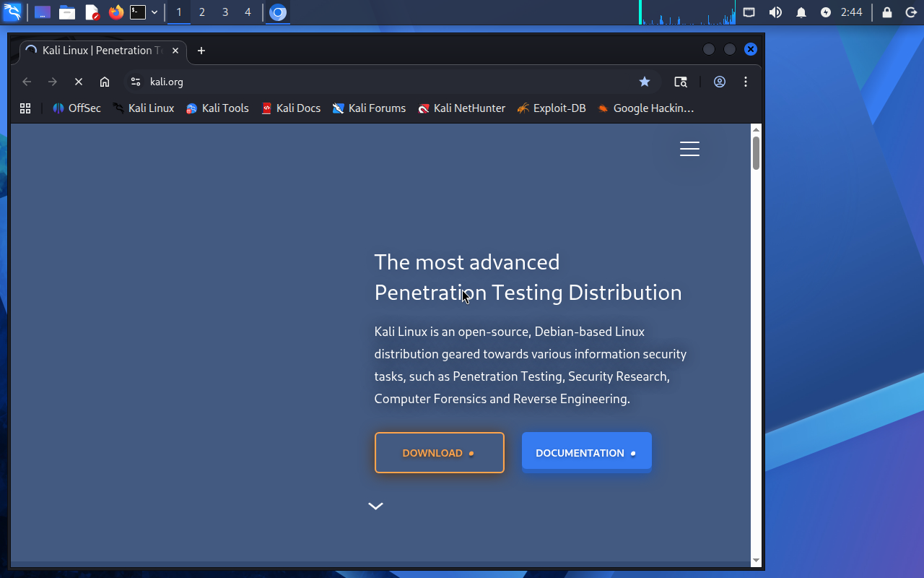Launch Firefox from the top panel
Viewport: 924px width, 578px height.
pos(115,12)
